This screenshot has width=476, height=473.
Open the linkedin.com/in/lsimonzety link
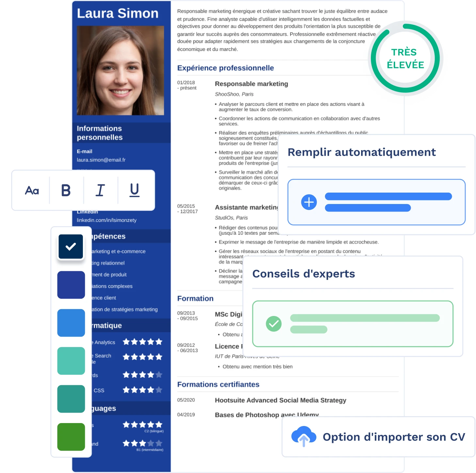107,220
